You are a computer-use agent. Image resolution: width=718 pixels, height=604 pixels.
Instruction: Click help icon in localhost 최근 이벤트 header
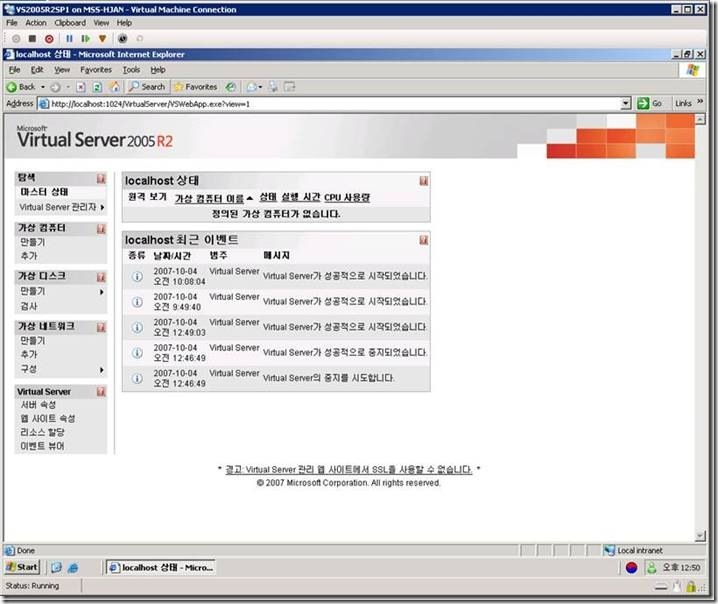click(x=424, y=240)
